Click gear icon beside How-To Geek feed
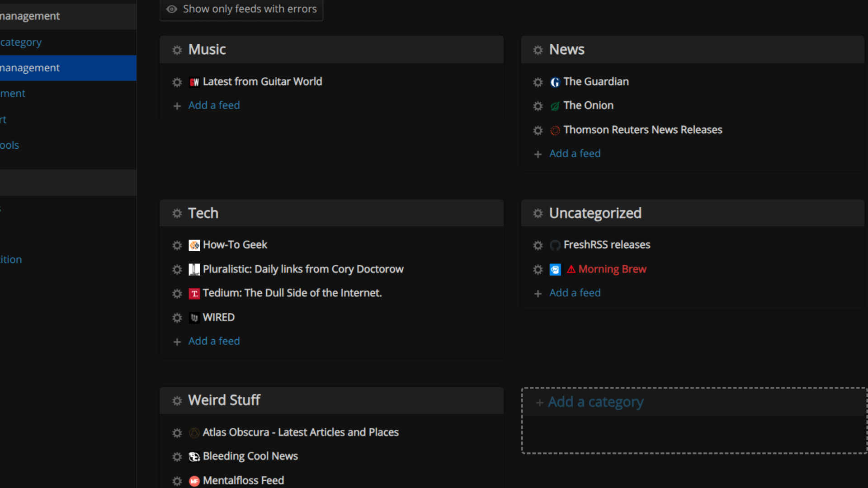 point(177,245)
